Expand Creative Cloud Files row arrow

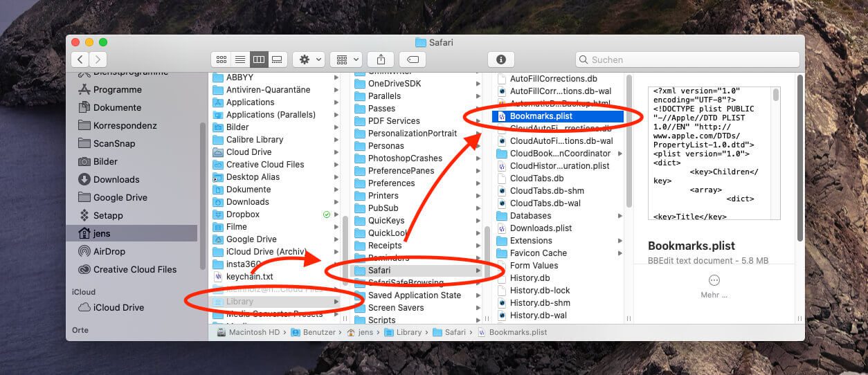pyautogui.click(x=336, y=165)
